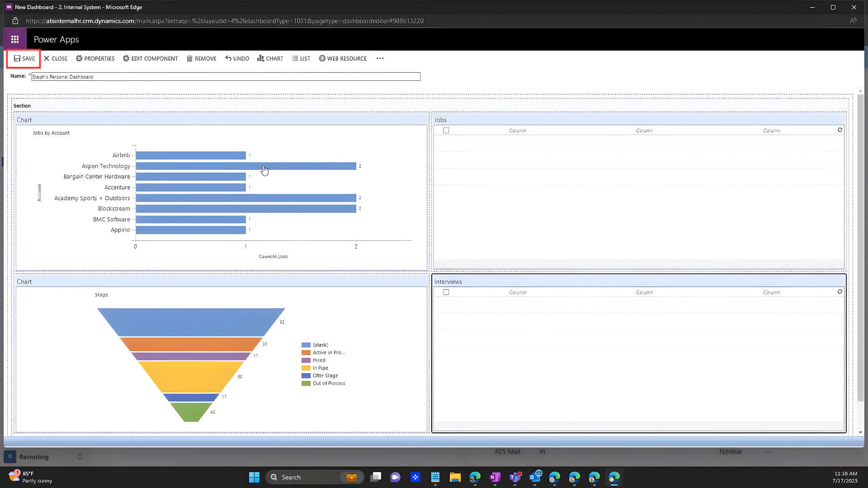This screenshot has width=868, height=488.
Task: Click the browser site lock icon
Action: (x=15, y=21)
